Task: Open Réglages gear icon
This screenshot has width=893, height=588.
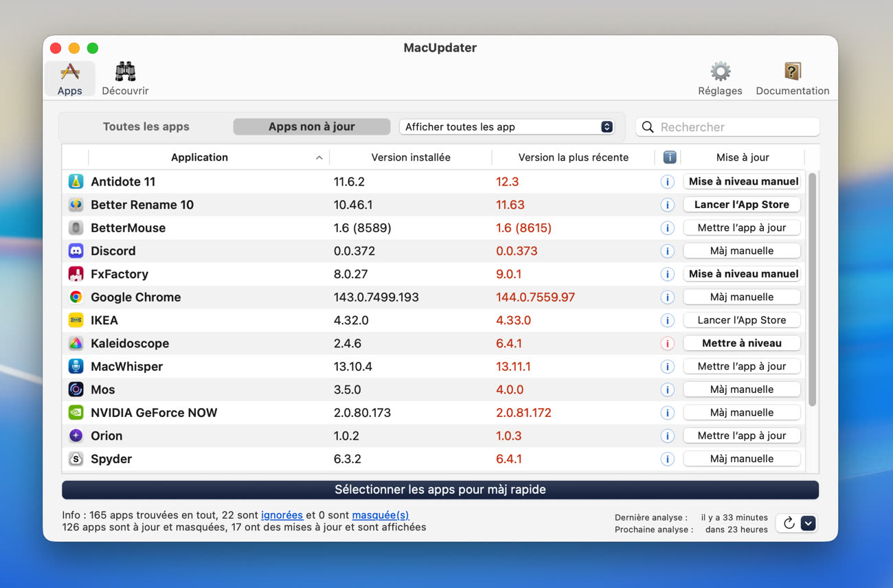Action: pyautogui.click(x=720, y=72)
